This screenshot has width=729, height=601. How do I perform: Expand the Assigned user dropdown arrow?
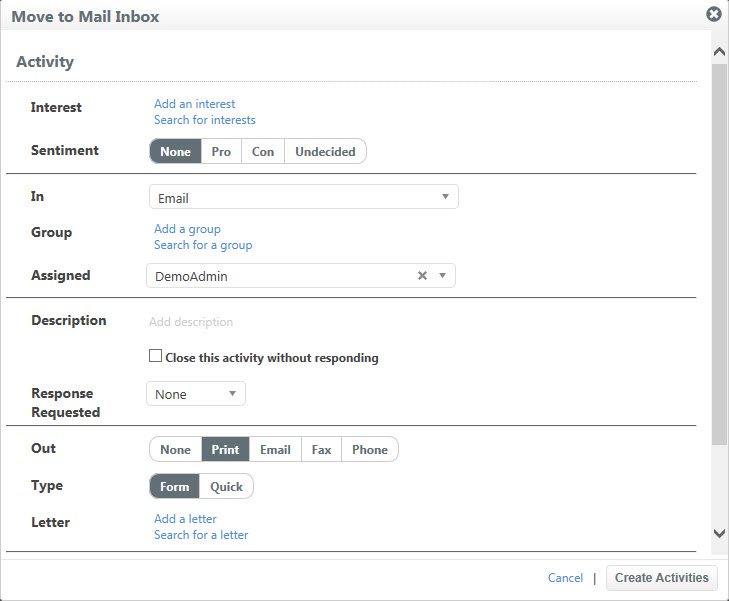point(443,276)
